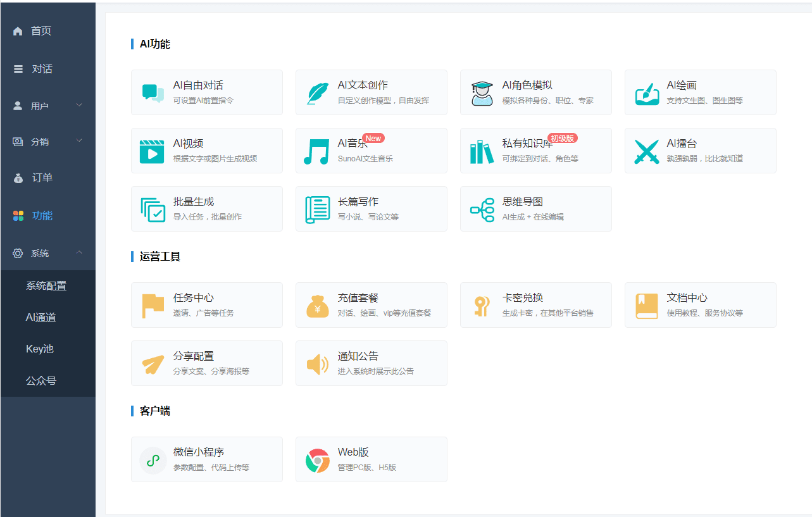Click the books icon for 私有知识库

[x=481, y=152]
